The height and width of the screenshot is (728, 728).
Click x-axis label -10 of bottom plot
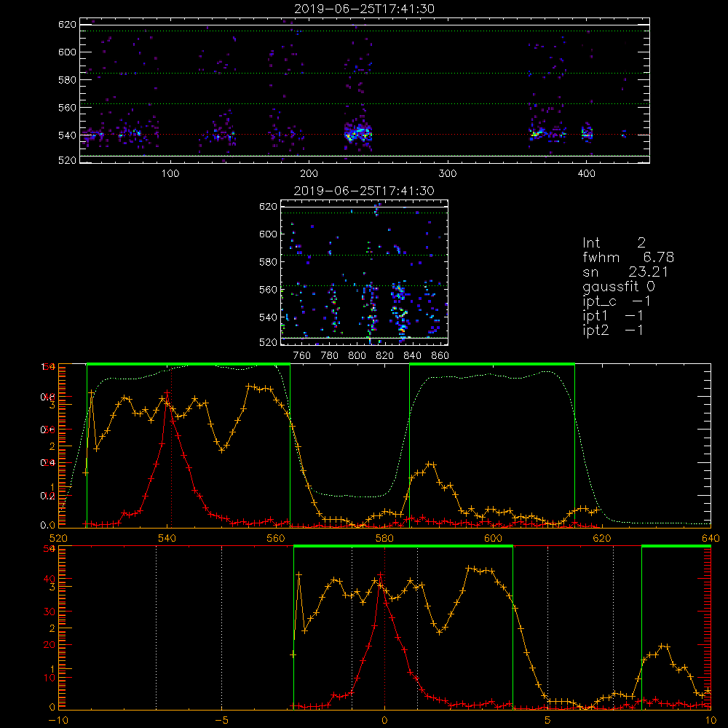coord(58,720)
